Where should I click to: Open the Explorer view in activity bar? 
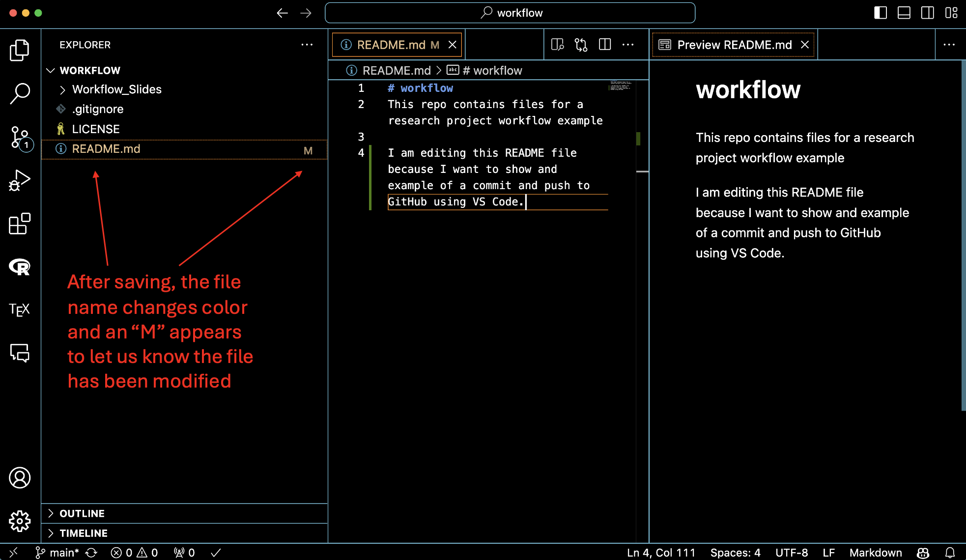click(x=20, y=50)
